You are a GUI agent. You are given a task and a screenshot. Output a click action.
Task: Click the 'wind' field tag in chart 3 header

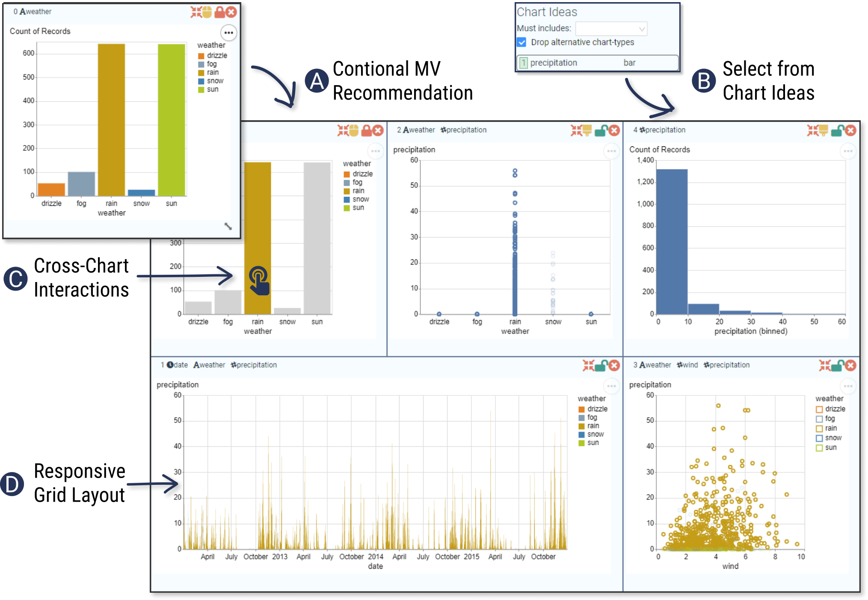click(x=687, y=365)
